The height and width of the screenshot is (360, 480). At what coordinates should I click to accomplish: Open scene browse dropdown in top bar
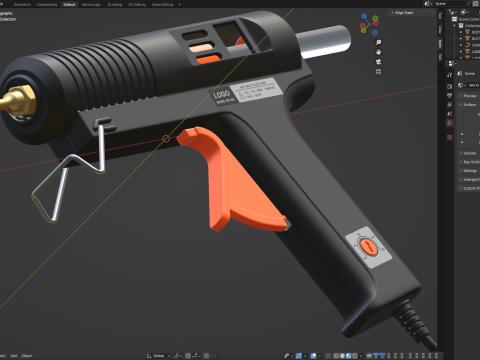click(428, 3)
